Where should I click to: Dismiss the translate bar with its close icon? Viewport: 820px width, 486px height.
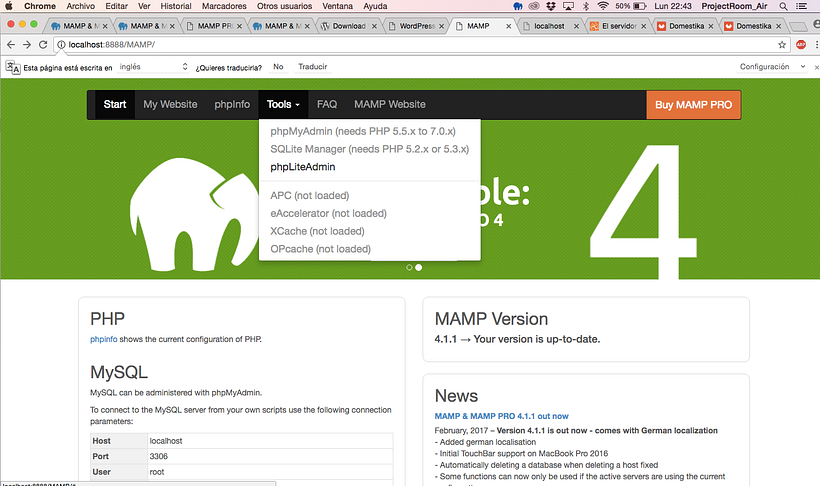click(816, 67)
